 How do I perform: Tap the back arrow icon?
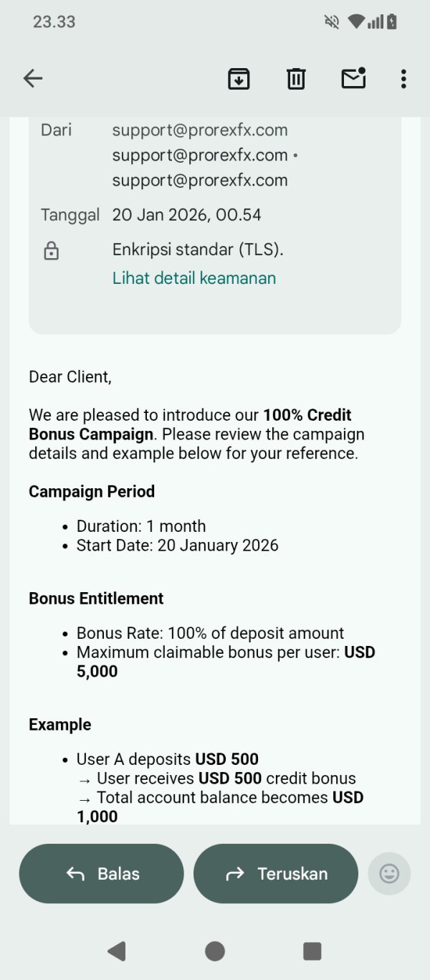coord(33,79)
